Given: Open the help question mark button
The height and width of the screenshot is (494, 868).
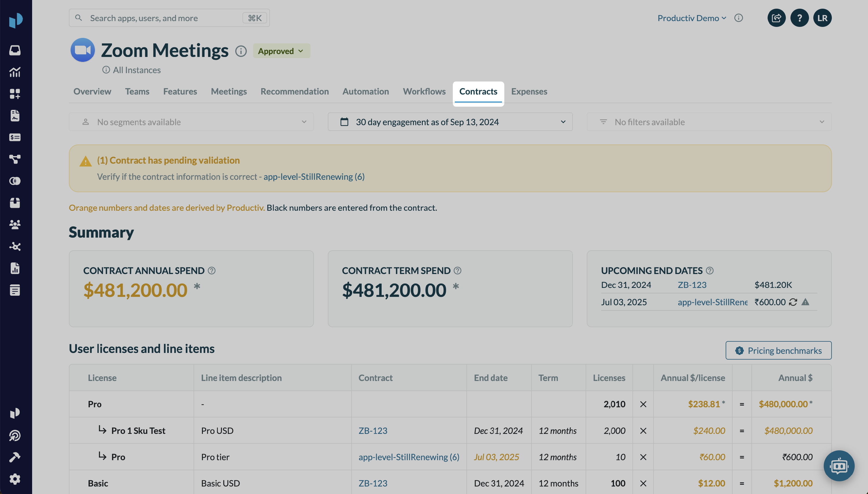Looking at the screenshot, I should tap(799, 18).
